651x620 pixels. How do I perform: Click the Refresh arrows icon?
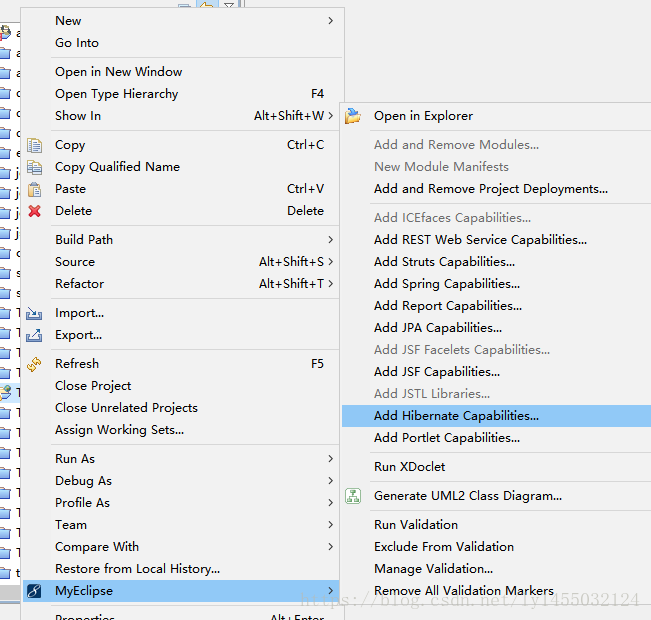click(34, 364)
